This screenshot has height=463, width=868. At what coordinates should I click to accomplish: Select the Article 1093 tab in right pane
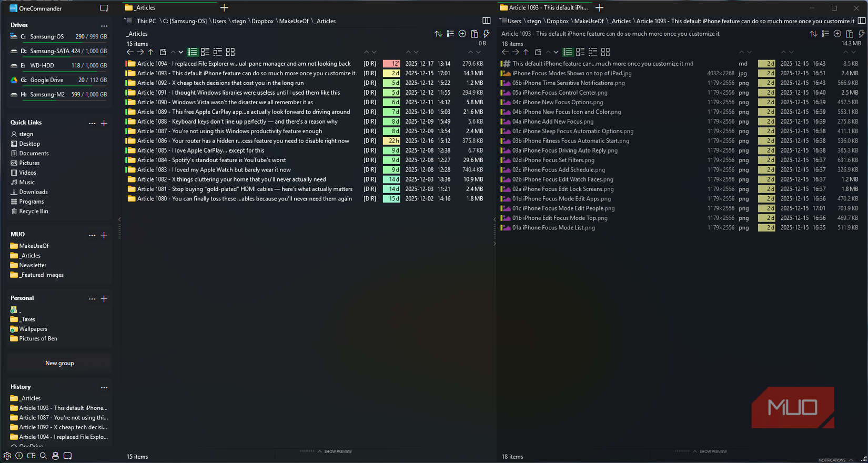pyautogui.click(x=544, y=7)
